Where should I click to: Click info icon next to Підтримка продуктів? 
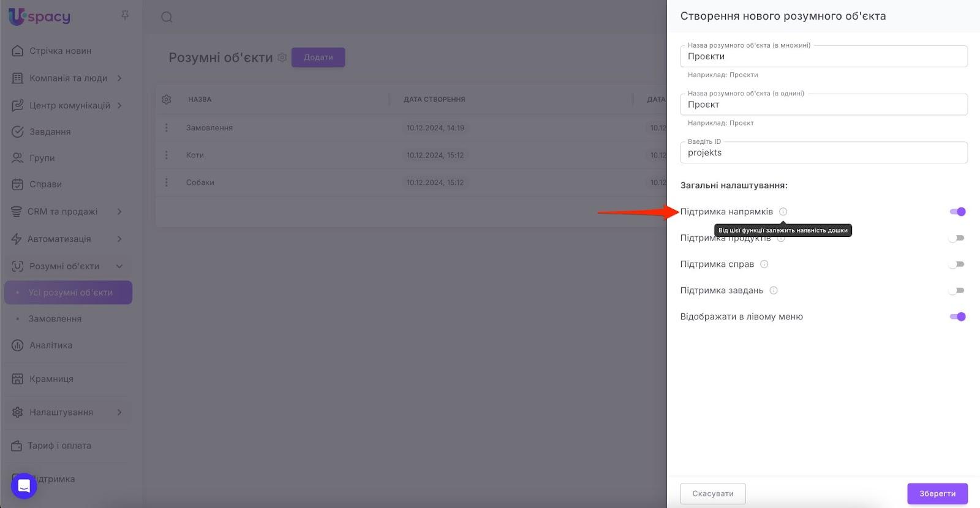(781, 238)
